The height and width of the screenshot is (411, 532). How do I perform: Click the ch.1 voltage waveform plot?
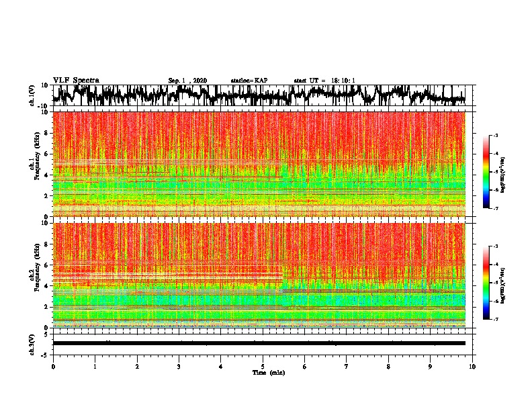[259, 95]
